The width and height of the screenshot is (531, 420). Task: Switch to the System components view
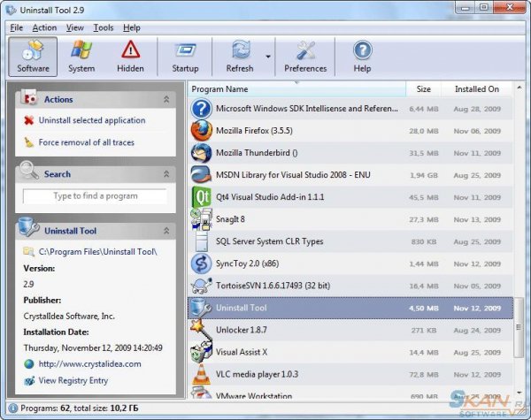[81, 57]
